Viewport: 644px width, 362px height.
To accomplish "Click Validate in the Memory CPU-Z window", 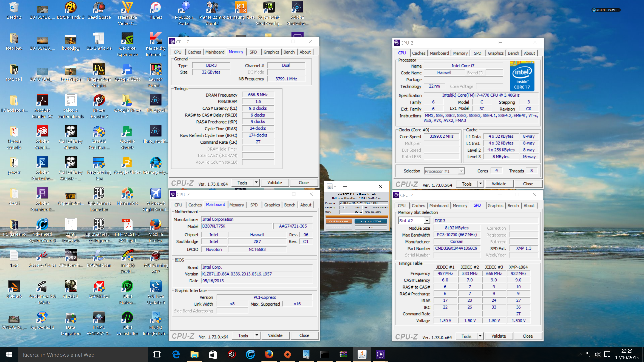I will click(275, 183).
